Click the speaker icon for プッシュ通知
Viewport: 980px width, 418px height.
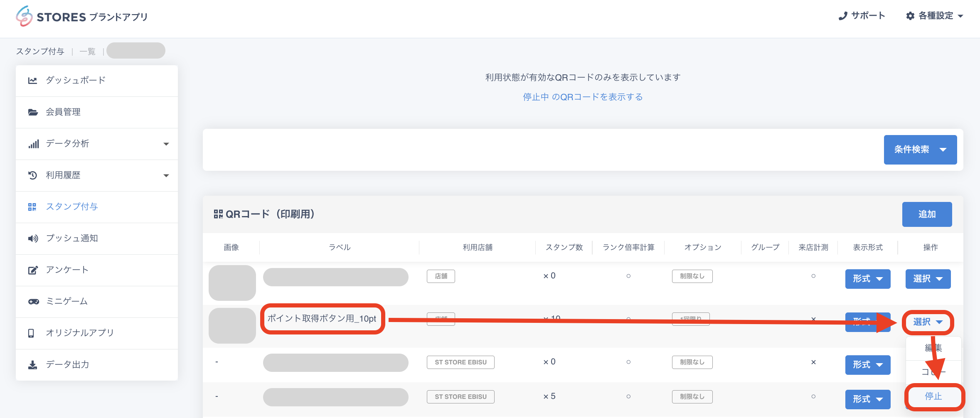[x=33, y=239]
